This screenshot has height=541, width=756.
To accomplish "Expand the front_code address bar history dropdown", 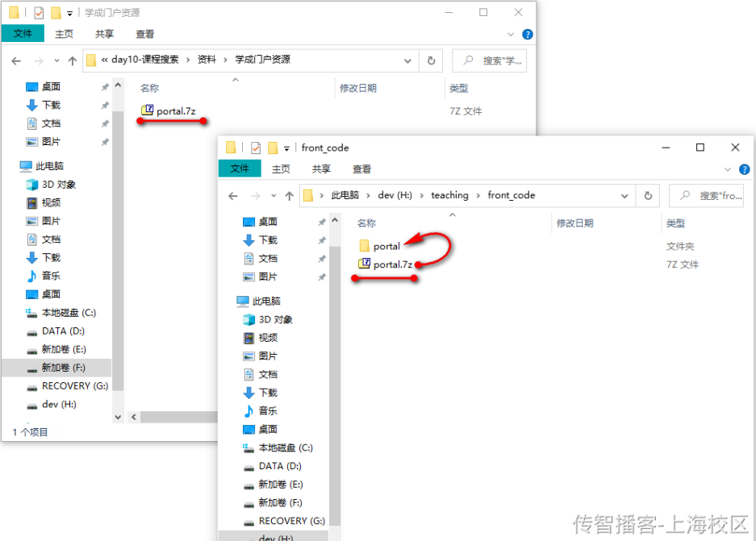I will click(624, 196).
